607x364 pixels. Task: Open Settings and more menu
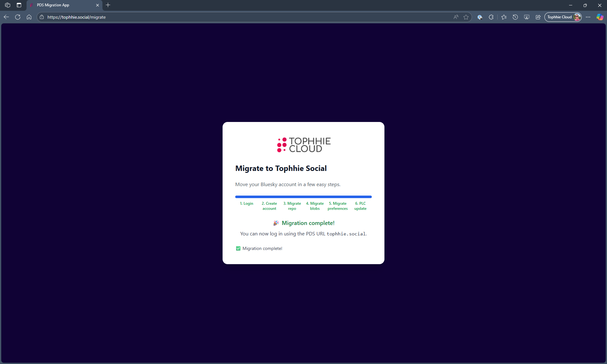pos(588,17)
